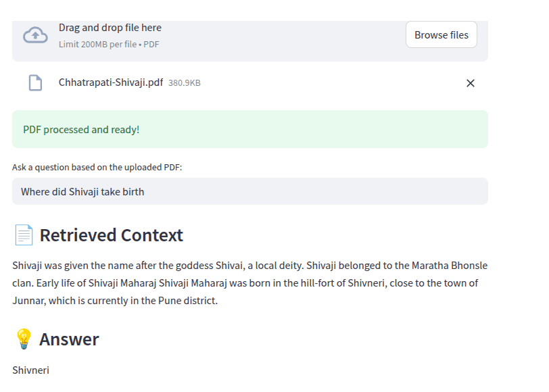The image size is (549, 392).
Task: Click the Ask a question label
Action: (x=97, y=168)
